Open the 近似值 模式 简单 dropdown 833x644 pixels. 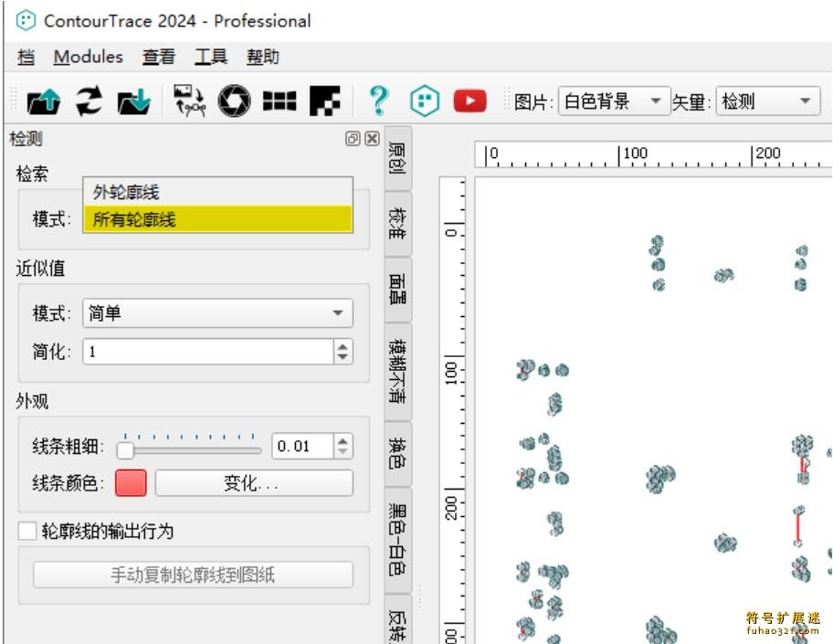217,313
